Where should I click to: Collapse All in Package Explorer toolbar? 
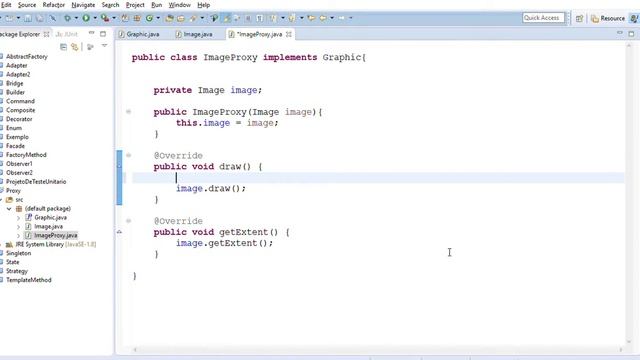(x=63, y=47)
